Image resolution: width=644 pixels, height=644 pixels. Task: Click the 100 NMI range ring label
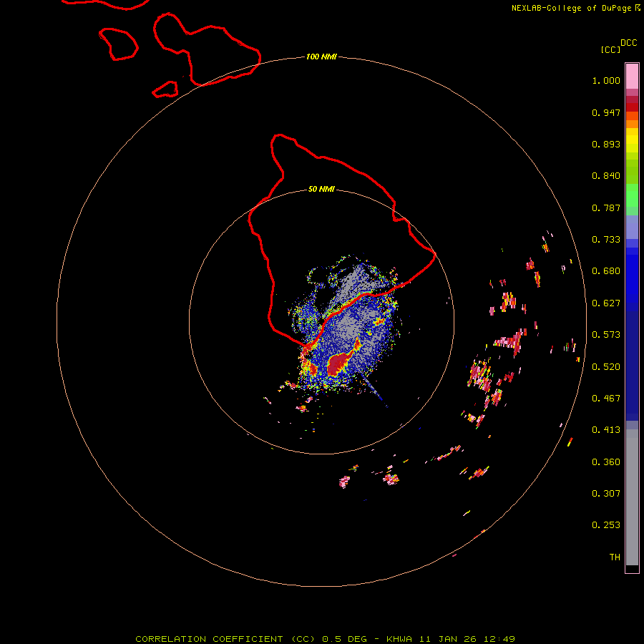tap(321, 57)
